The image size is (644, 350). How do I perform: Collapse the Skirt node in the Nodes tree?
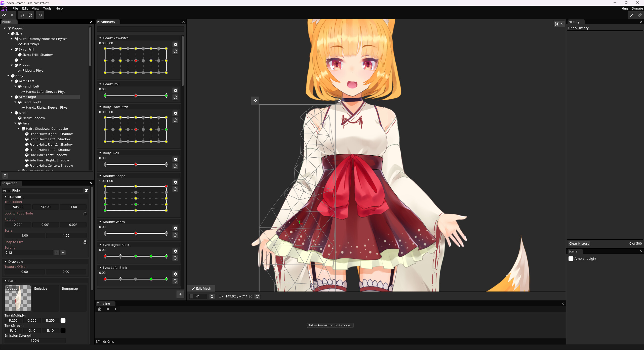[x=8, y=33]
